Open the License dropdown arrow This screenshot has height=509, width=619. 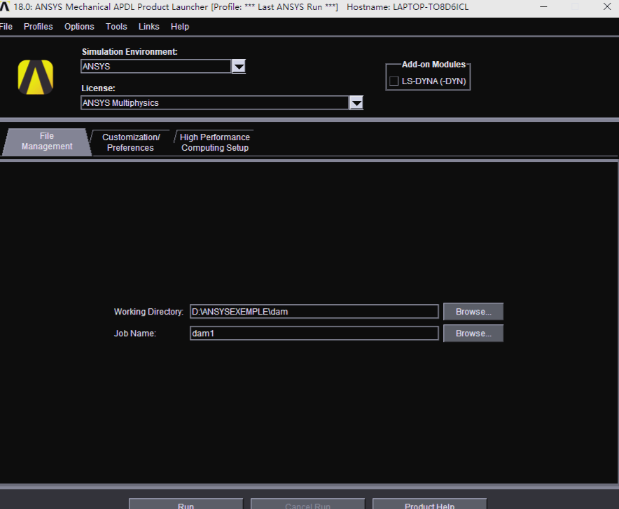[x=355, y=102]
